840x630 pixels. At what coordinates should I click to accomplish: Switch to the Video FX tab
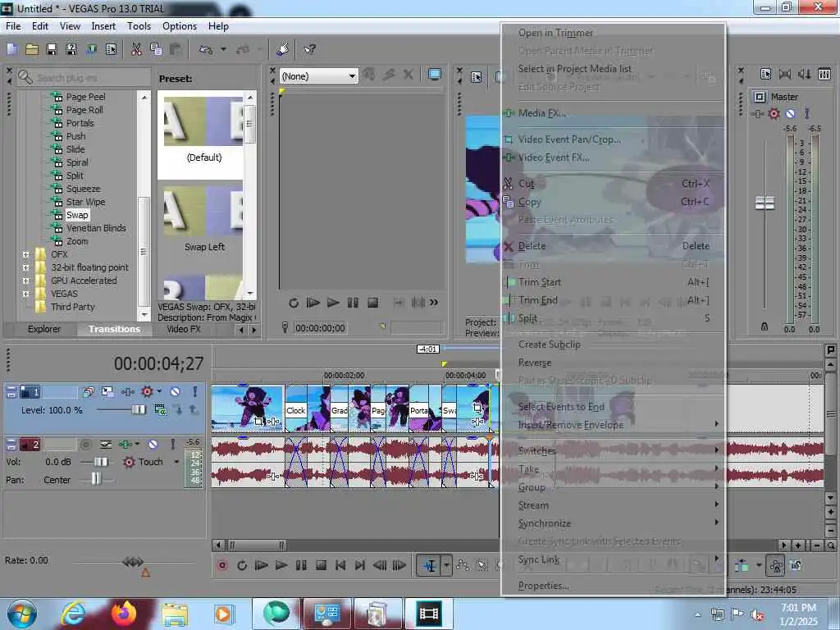(183, 329)
